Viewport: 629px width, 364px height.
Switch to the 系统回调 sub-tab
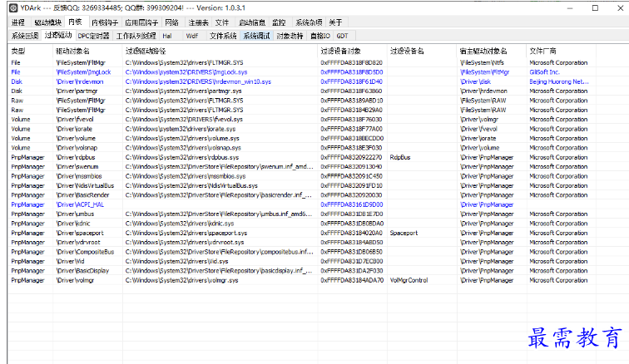tap(25, 36)
